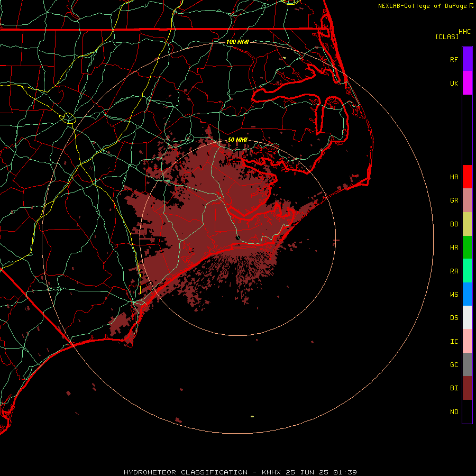Select the BD yellow legend swatch
The width and height of the screenshot is (476, 476).
(x=467, y=224)
